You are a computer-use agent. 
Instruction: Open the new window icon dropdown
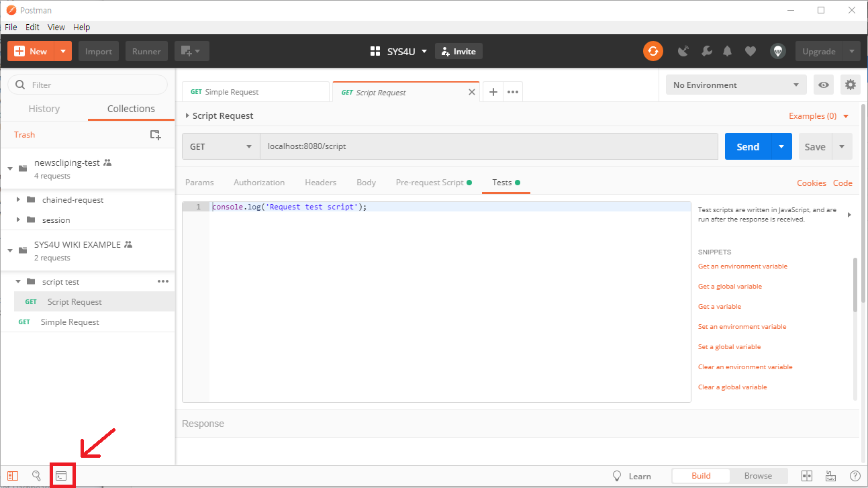[x=192, y=51]
